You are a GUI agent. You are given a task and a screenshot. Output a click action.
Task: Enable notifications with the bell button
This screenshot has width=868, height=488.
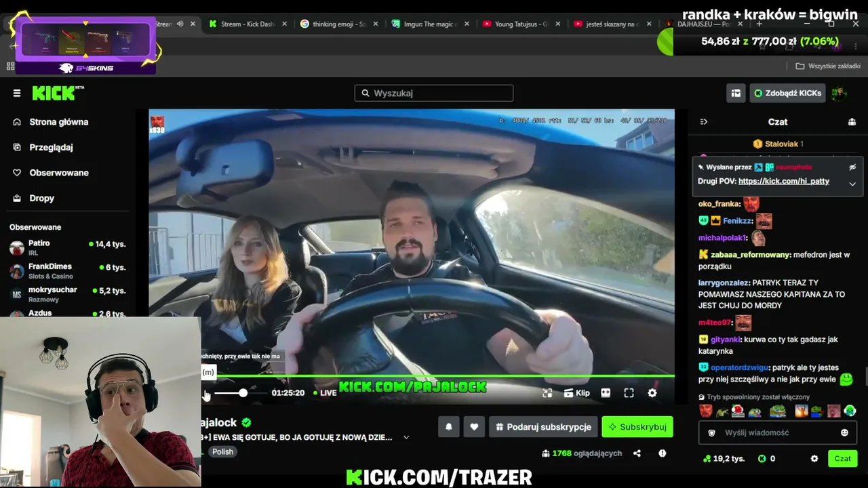[448, 427]
